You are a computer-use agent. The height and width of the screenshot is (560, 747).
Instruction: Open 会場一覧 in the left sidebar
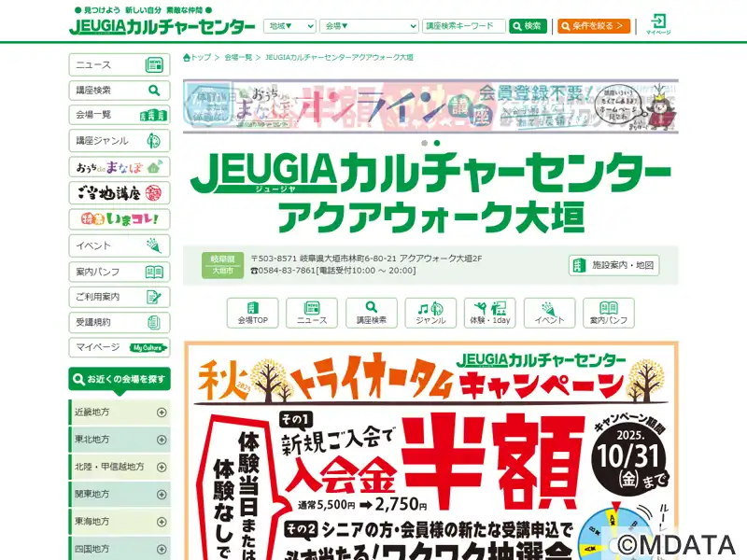pos(120,115)
